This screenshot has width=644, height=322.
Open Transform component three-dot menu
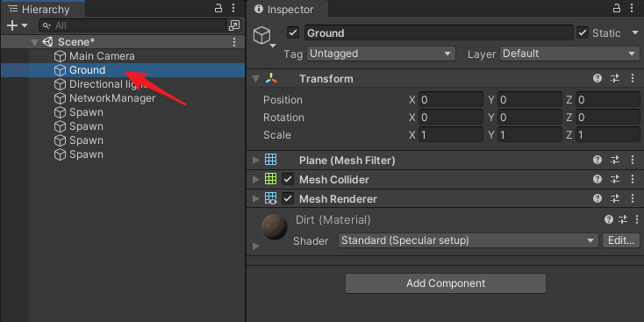point(633,78)
